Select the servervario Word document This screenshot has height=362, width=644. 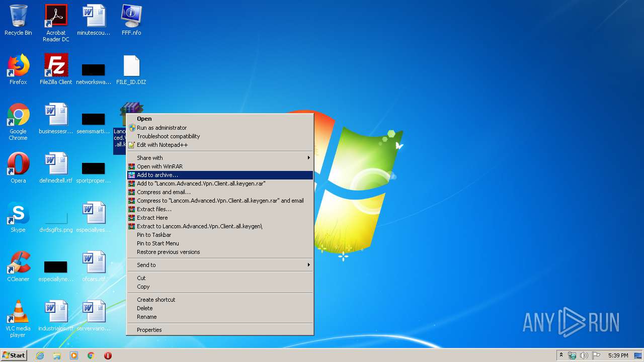point(94,316)
